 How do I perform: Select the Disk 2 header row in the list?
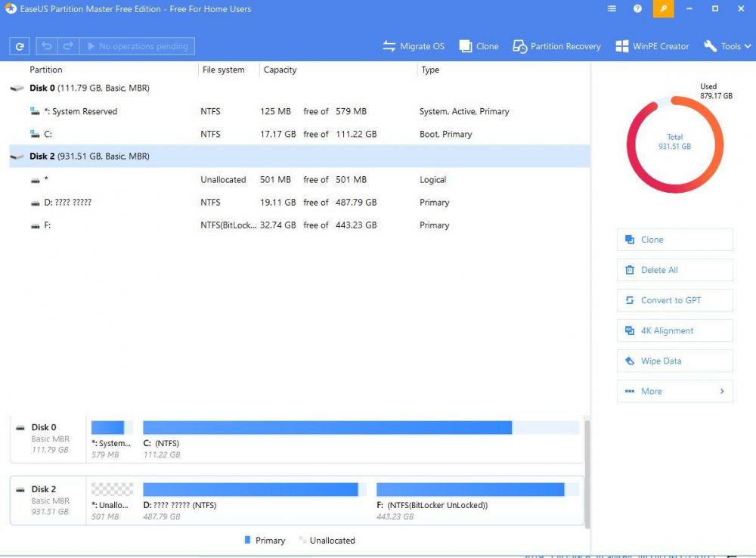click(x=299, y=157)
